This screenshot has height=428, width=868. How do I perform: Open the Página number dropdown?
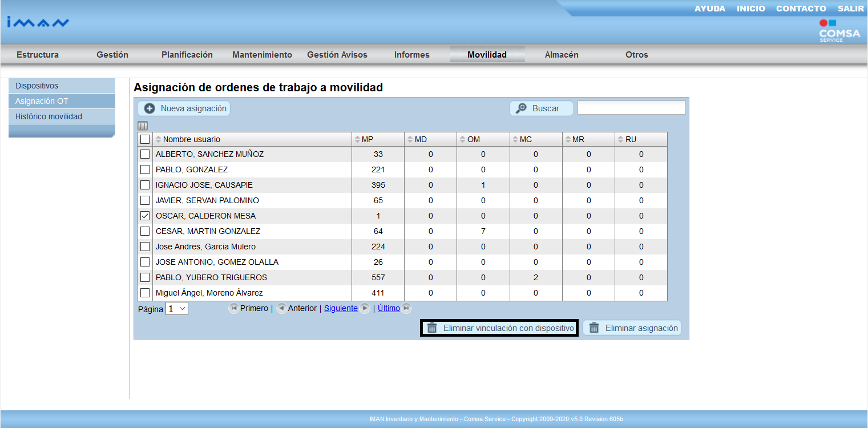pyautogui.click(x=177, y=309)
